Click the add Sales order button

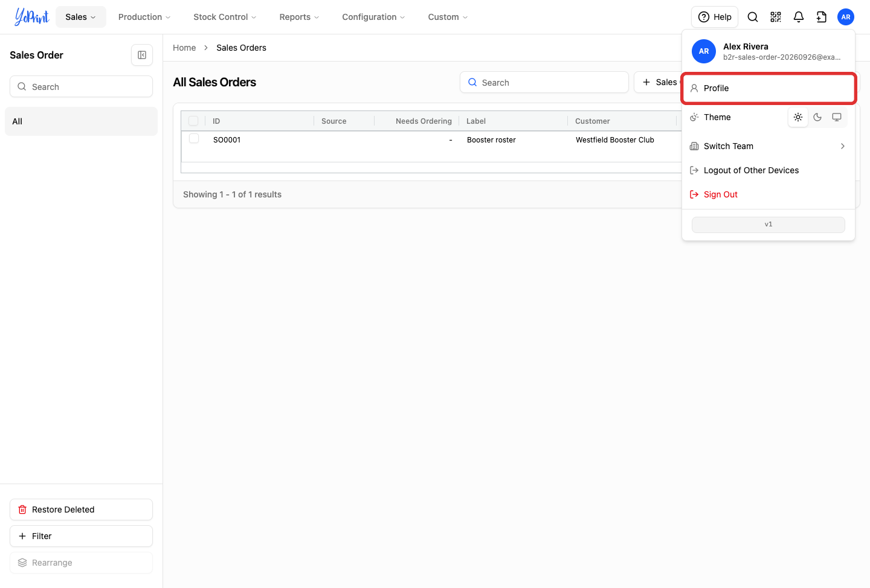click(659, 82)
